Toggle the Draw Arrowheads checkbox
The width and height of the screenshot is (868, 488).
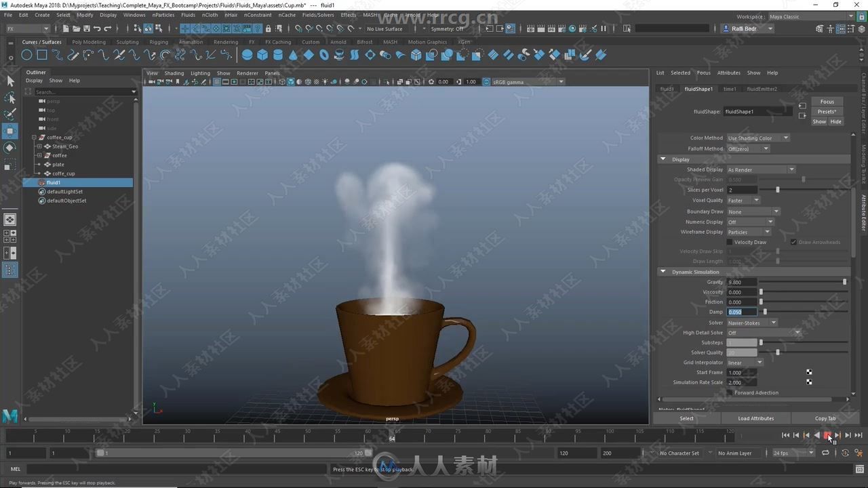(793, 242)
